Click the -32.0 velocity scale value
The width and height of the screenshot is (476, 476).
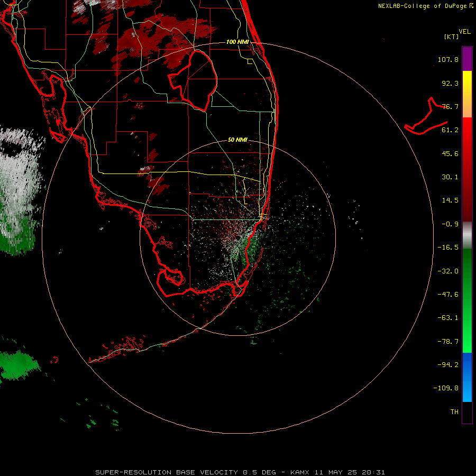pyautogui.click(x=448, y=271)
